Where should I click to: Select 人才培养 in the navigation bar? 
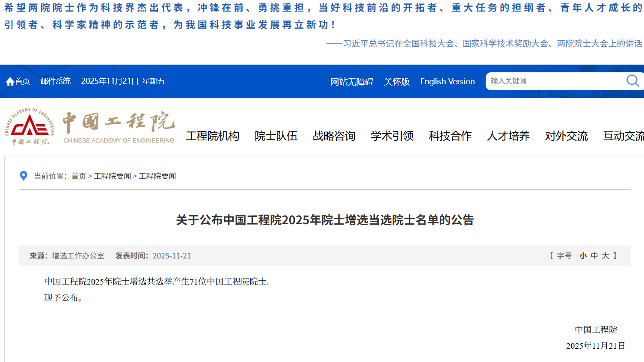coord(508,136)
